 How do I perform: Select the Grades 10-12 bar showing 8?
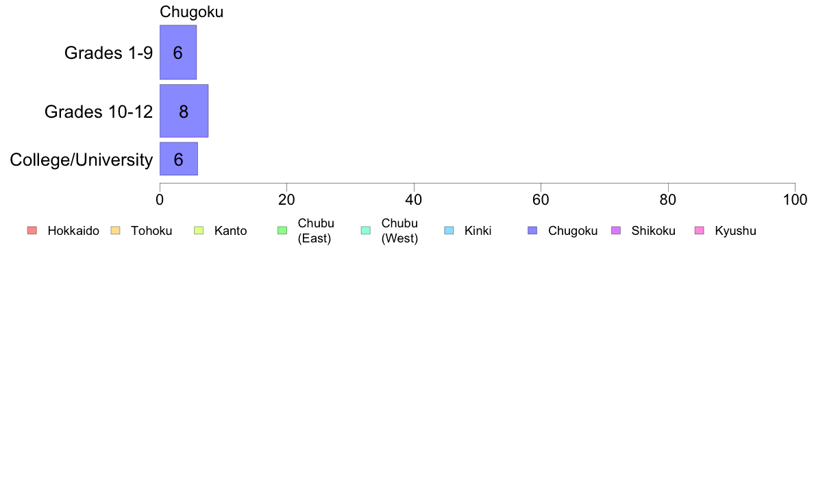[x=184, y=111]
